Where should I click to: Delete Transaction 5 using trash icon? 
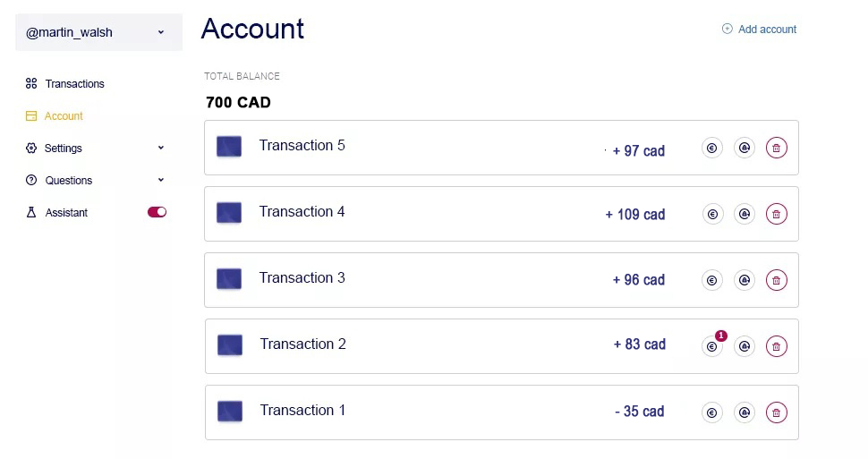coord(777,149)
